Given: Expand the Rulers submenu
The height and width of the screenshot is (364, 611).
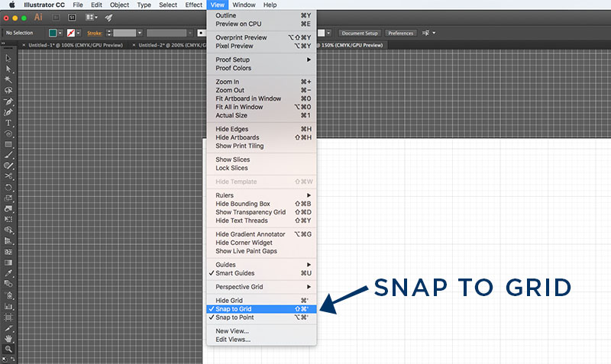Looking at the screenshot, I should [261, 195].
